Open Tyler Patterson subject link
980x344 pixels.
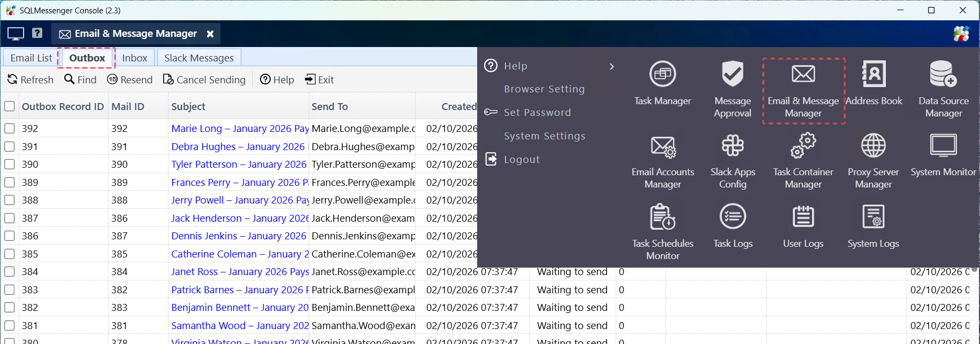point(239,164)
